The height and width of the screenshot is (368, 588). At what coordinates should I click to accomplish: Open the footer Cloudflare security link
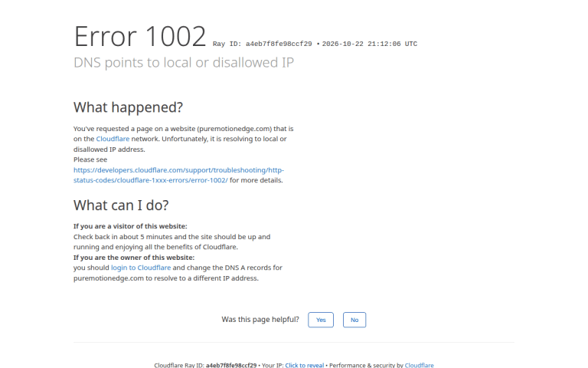point(419,365)
